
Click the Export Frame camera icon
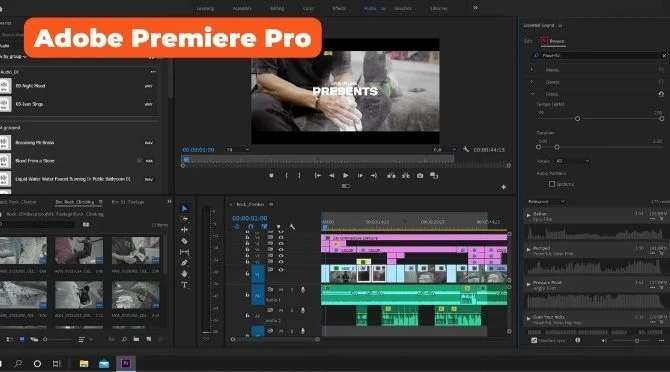coord(420,176)
